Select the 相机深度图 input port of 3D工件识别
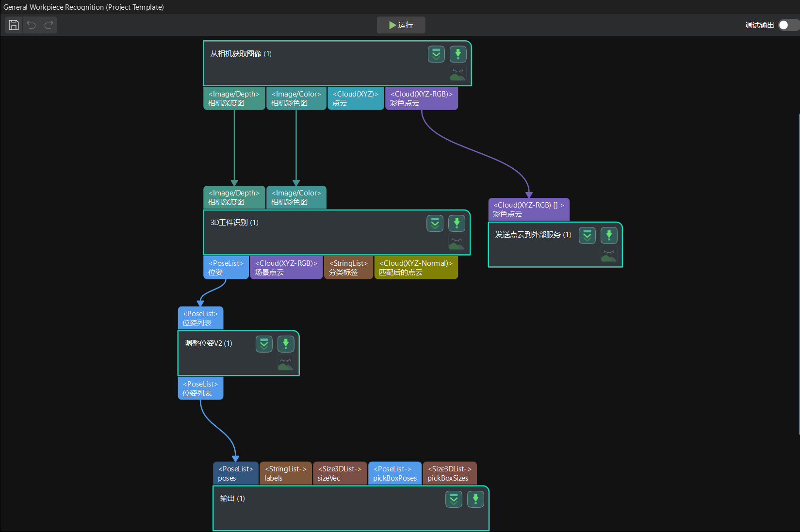Image resolution: width=800 pixels, height=532 pixels. (234, 197)
